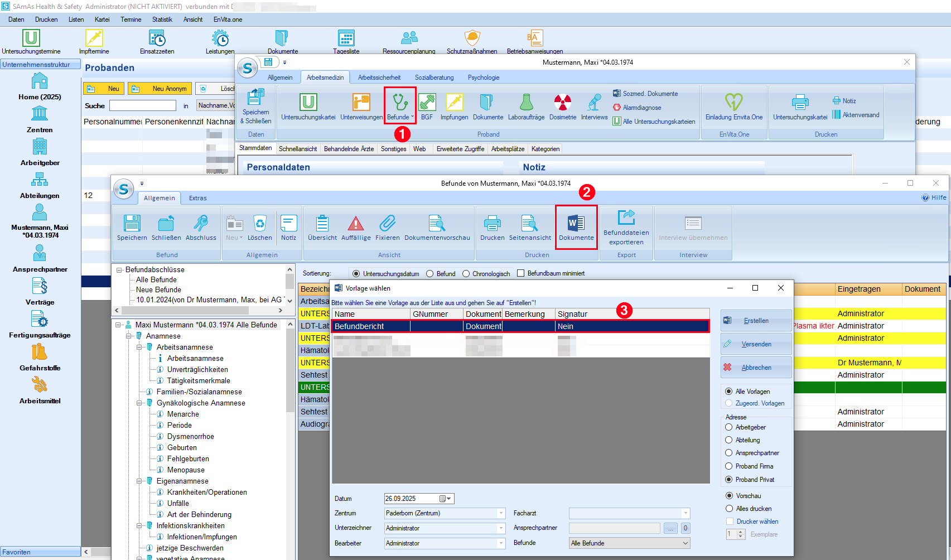Screen dimensions: 951x560
Task: Switch to Arbeitssicherheit ribbon tab
Action: click(x=379, y=78)
